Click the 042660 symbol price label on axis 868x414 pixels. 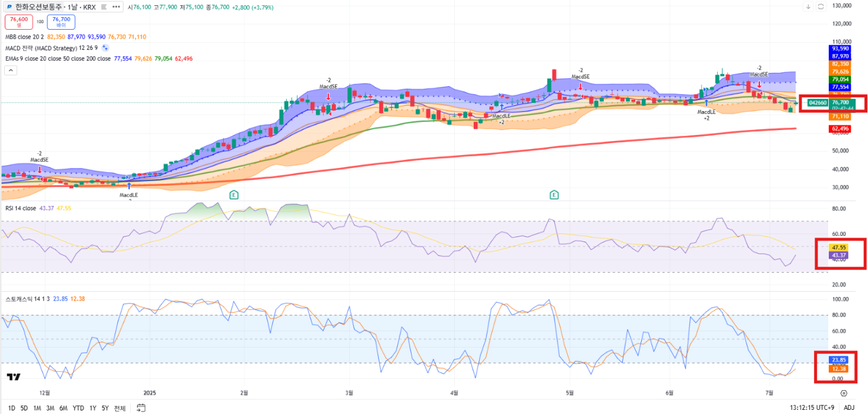click(818, 102)
